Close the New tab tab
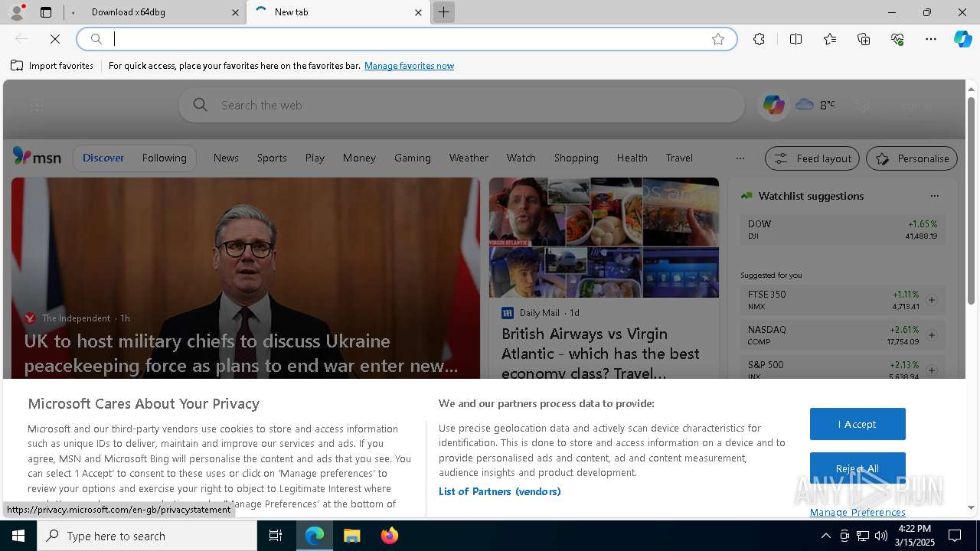Screen dimensions: 980x551 click(418, 12)
